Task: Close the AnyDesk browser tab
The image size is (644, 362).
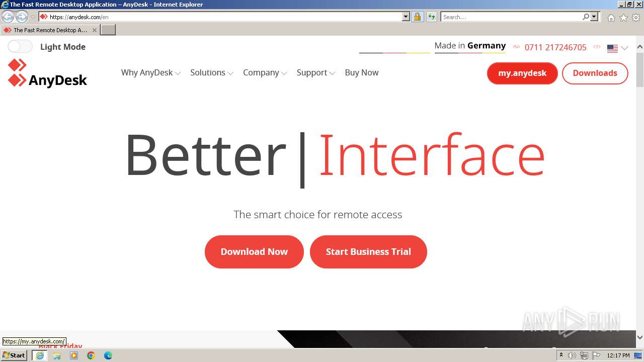Action: (94, 30)
